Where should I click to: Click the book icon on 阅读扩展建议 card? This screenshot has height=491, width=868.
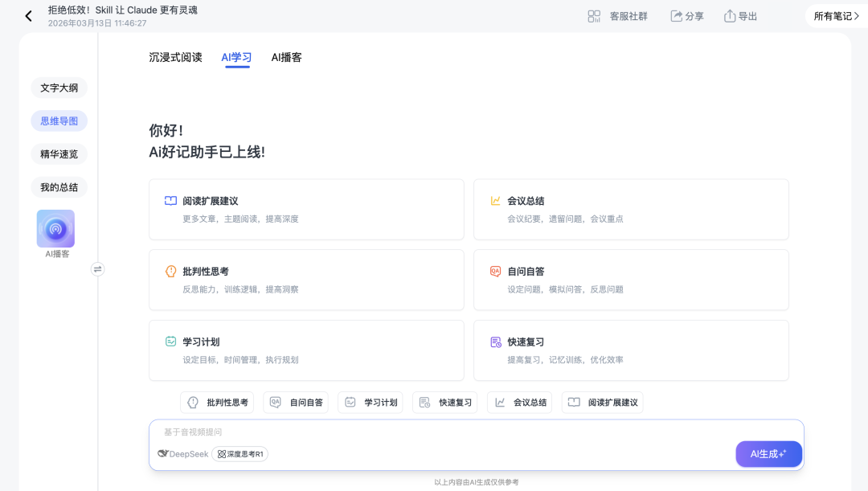click(x=170, y=200)
